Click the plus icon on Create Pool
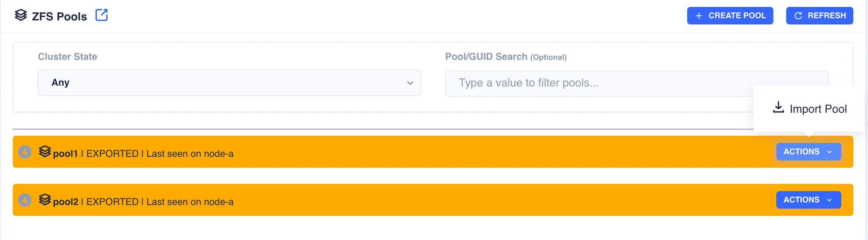Screen dimensions: 868x240 pos(699,16)
